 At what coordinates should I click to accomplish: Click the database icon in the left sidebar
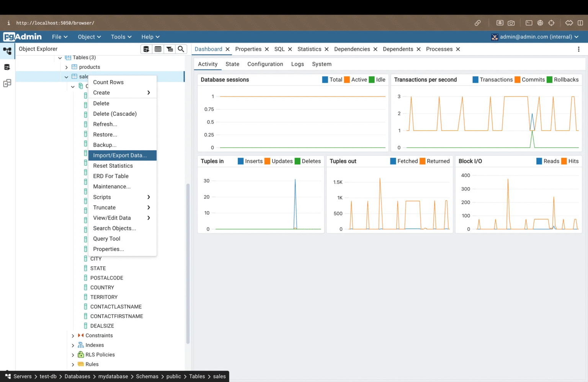(x=7, y=67)
